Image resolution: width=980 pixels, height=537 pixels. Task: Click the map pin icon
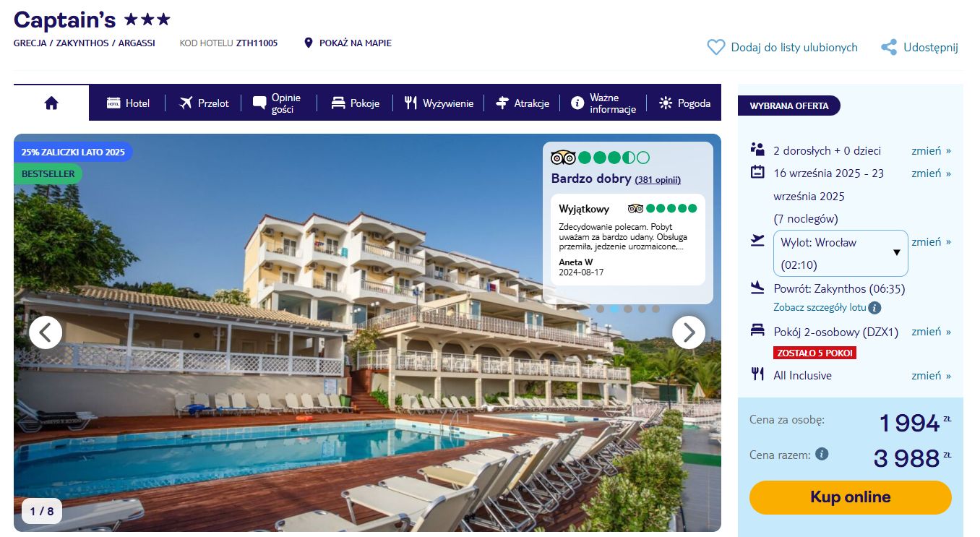point(309,43)
